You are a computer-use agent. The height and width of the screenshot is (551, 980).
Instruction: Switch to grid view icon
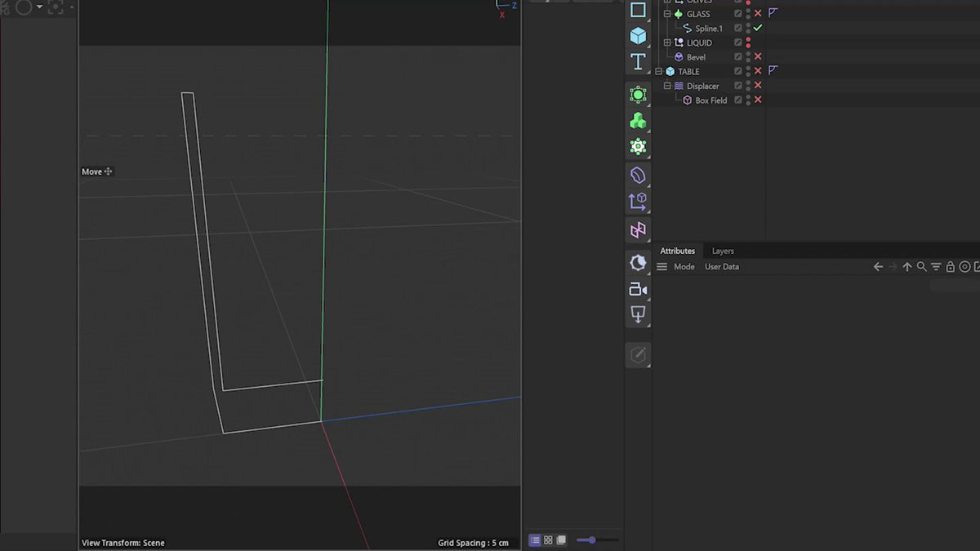pos(548,540)
